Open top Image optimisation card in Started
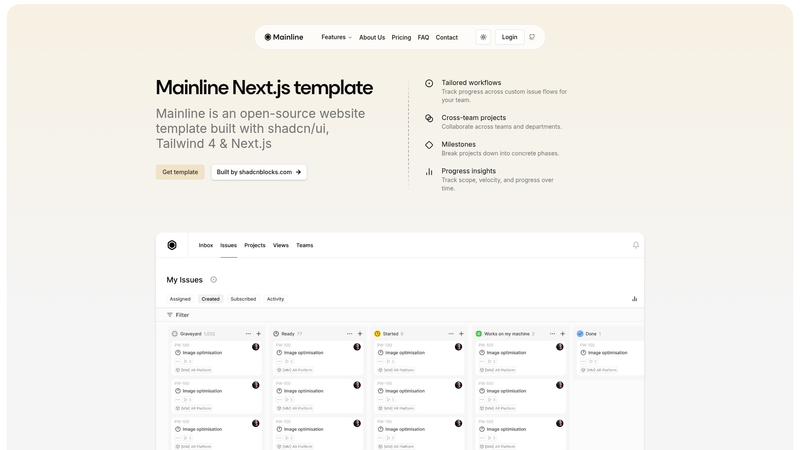Image resolution: width=800 pixels, height=450 pixels. pyautogui.click(x=419, y=358)
